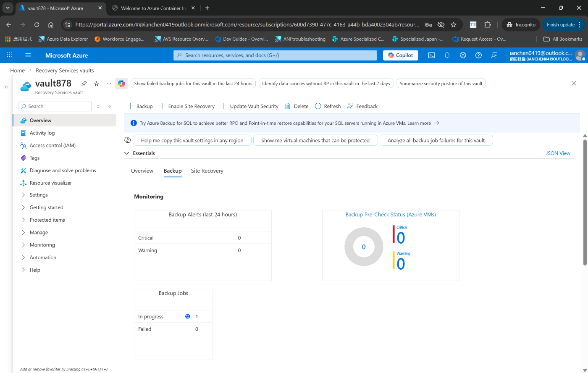Viewport: 588px width, 373px height.
Task: Open the browser extensions puzzle icon
Action: tap(488, 25)
